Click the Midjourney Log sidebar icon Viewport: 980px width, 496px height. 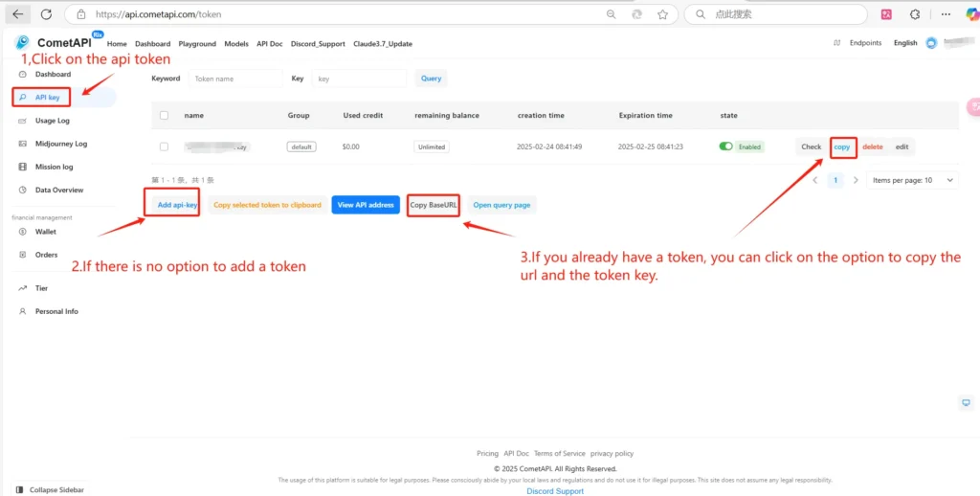pyautogui.click(x=23, y=144)
